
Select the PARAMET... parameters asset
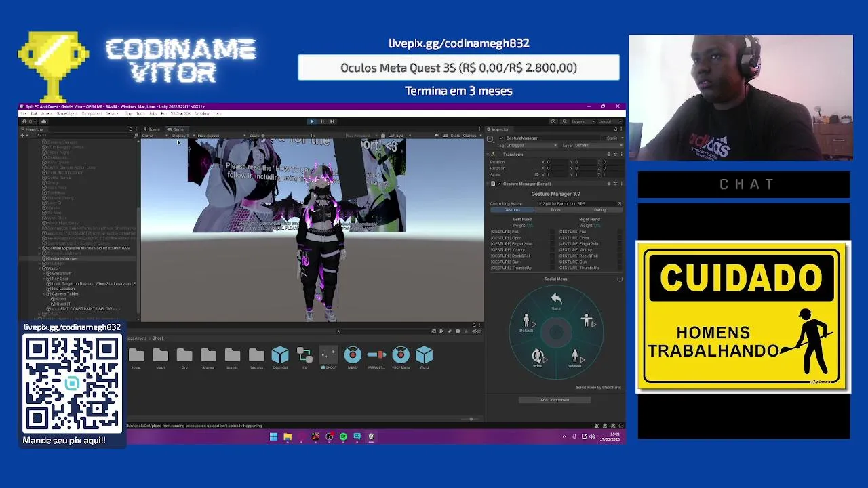point(376,358)
